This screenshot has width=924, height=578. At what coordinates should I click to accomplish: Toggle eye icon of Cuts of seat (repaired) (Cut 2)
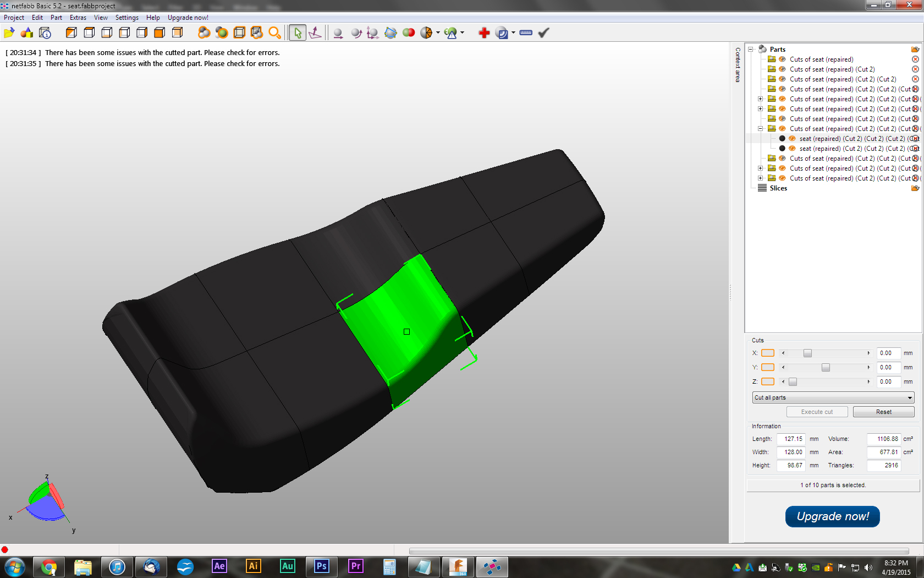782,69
